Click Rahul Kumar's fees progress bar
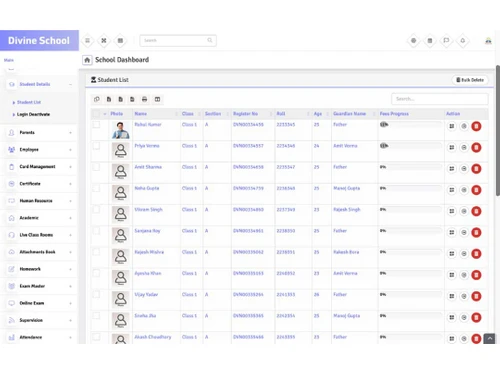Image resolution: width=500 pixels, height=375 pixels. tap(411, 125)
